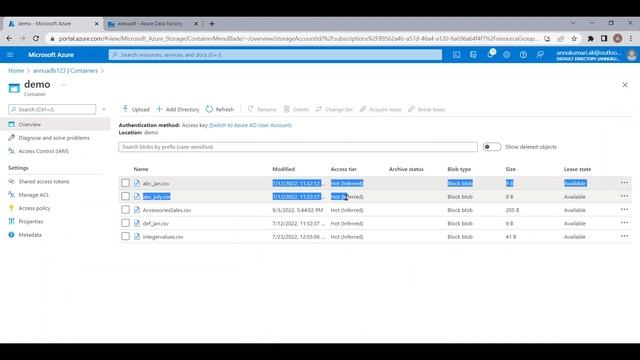Image resolution: width=640 pixels, height=360 pixels.
Task: Open the AccessoriesSales.csv blob
Action: pyautogui.click(x=167, y=210)
